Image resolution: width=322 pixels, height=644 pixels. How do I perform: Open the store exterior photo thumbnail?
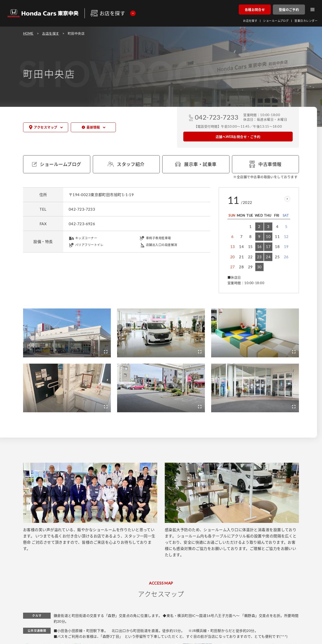point(67,333)
